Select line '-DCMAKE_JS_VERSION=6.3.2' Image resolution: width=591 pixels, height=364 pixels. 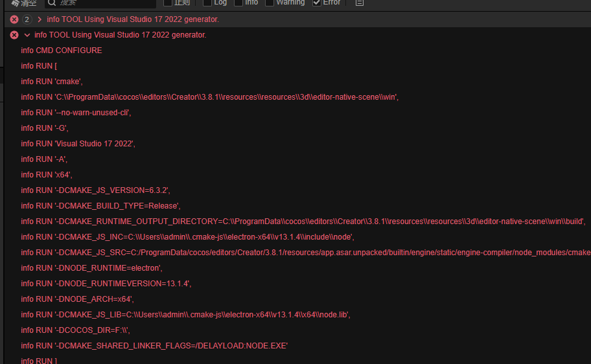click(95, 190)
